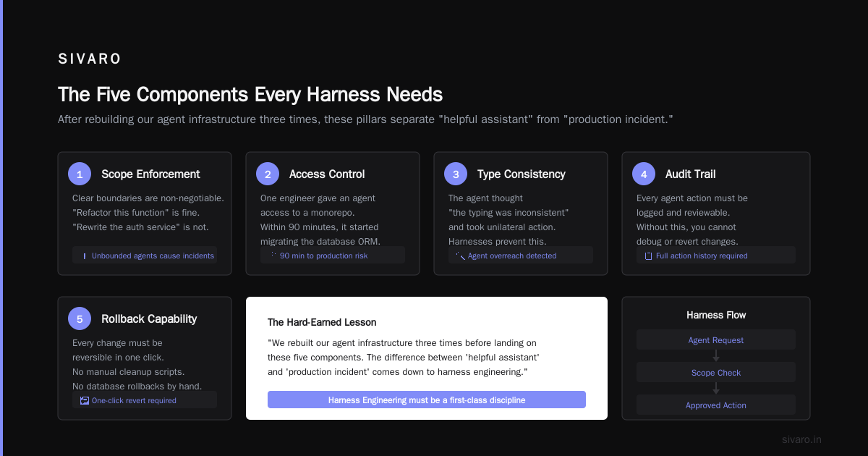The width and height of the screenshot is (868, 456).
Task: Click the clipboard icon beside Full action history
Action: pyautogui.click(x=649, y=256)
